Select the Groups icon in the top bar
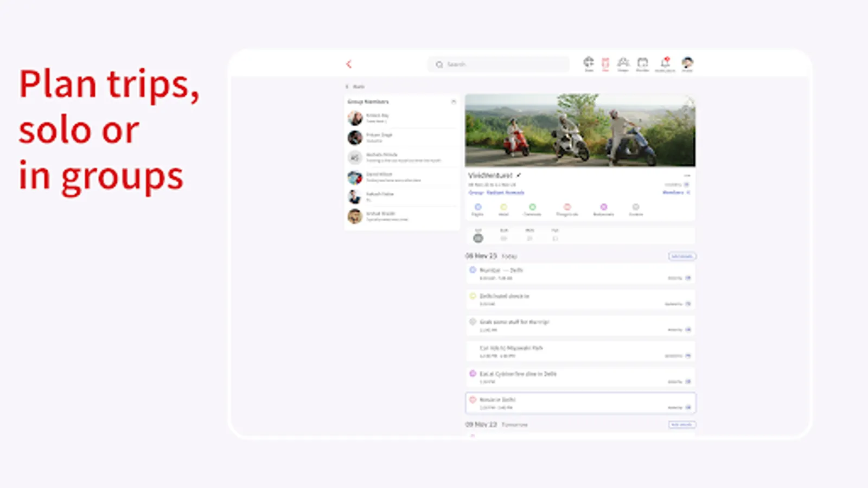Viewport: 868px width, 488px height. coord(623,62)
